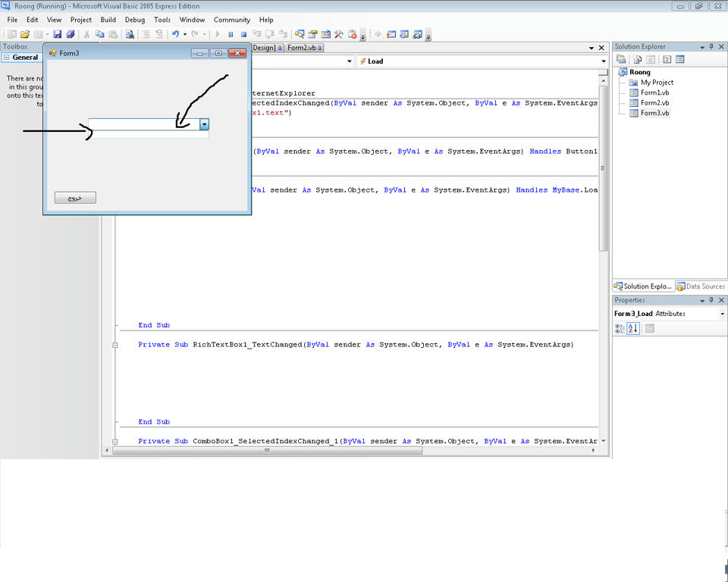This screenshot has width=728, height=582.
Task: Click the Break All pause icon
Action: pyautogui.click(x=231, y=34)
